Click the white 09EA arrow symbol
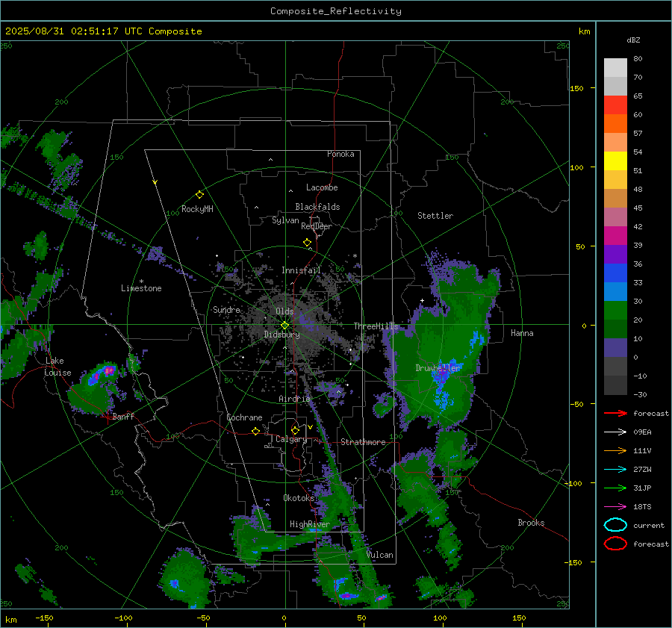The width and height of the screenshot is (672, 628). (x=615, y=432)
